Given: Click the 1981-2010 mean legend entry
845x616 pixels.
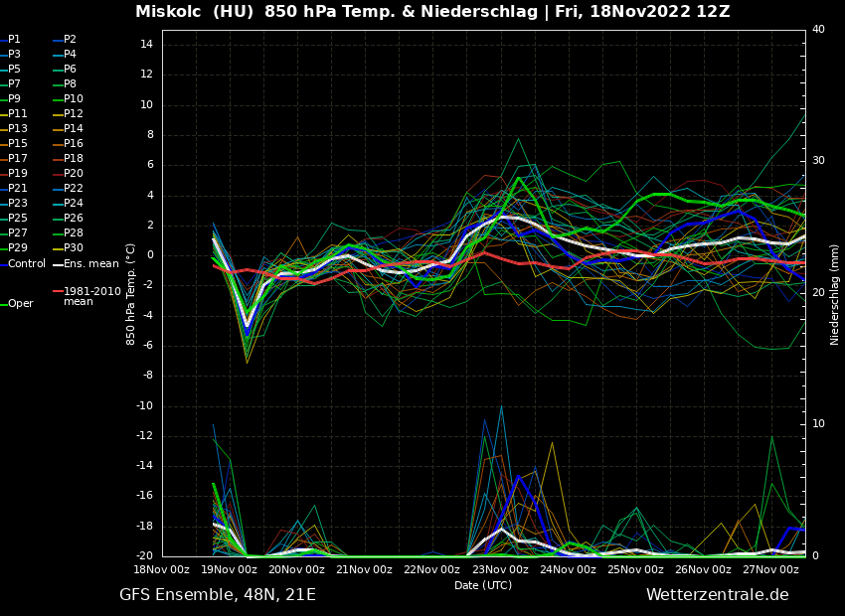Looking at the screenshot, I should 91,297.
